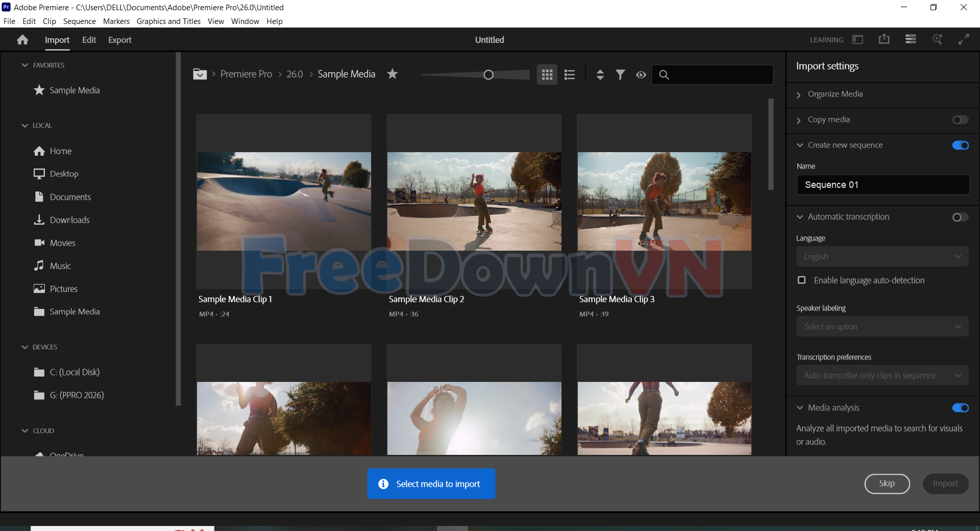Open the Speaker labeling dropdown
Image resolution: width=980 pixels, height=531 pixels.
882,326
